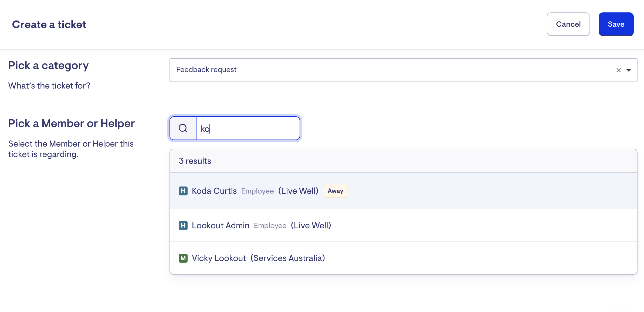Clear the Feedback request category selection

pos(618,70)
